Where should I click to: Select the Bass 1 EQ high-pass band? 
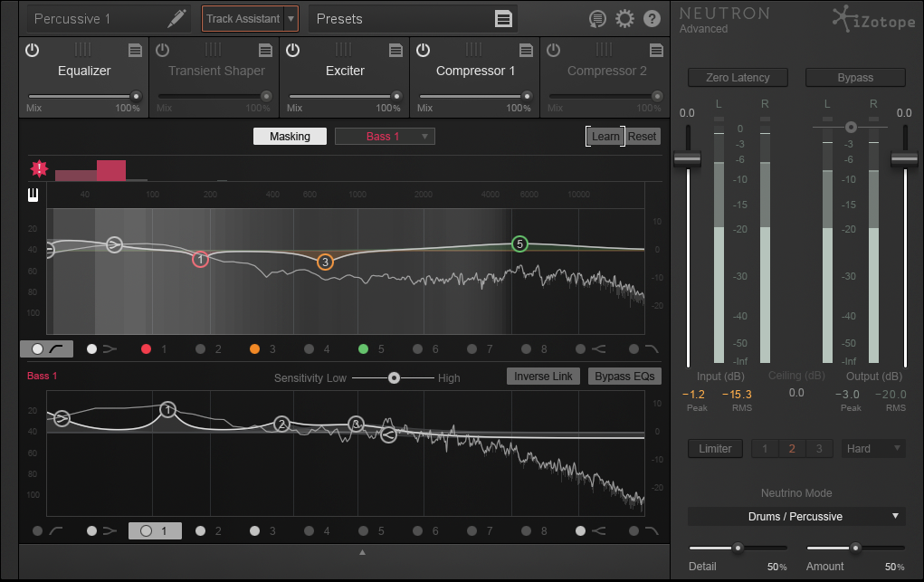[48, 530]
